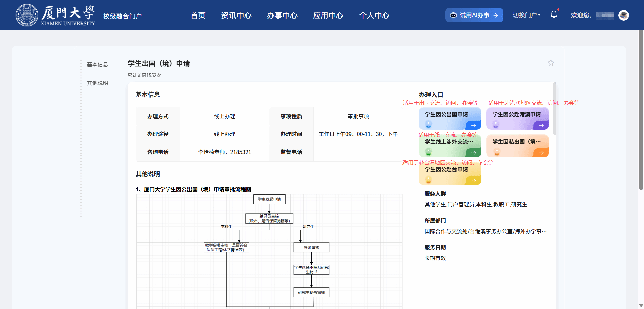This screenshot has height=309, width=644.
Task: Open 应用中心 from the top navigation
Action: point(328,15)
